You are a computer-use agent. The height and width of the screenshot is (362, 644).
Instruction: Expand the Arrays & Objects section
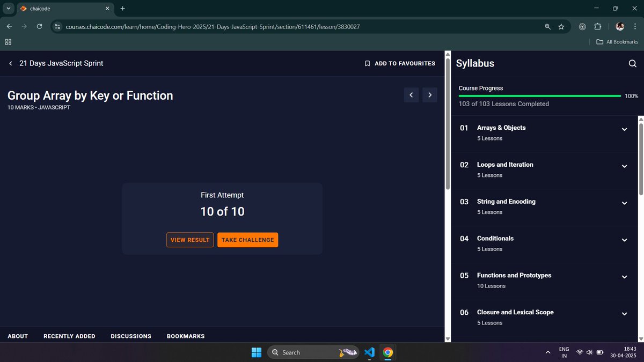pos(624,129)
